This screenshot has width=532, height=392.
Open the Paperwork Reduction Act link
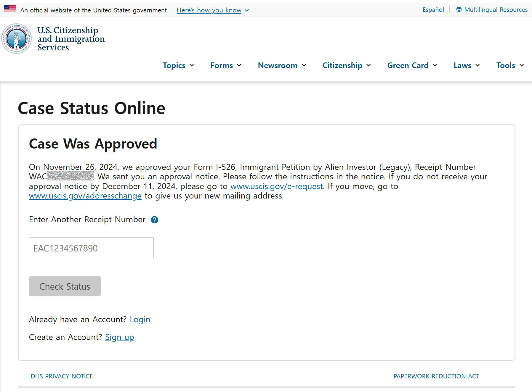point(436,376)
